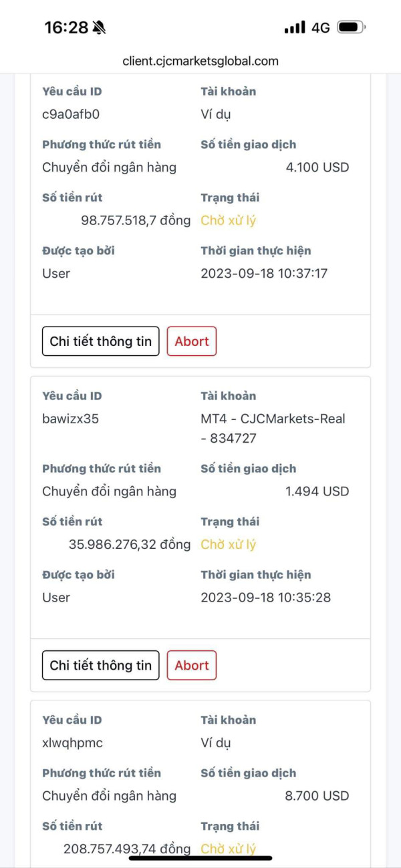Open Chi tiết thông tin for request bawizx35
Screen dimensions: 401x868
101,665
